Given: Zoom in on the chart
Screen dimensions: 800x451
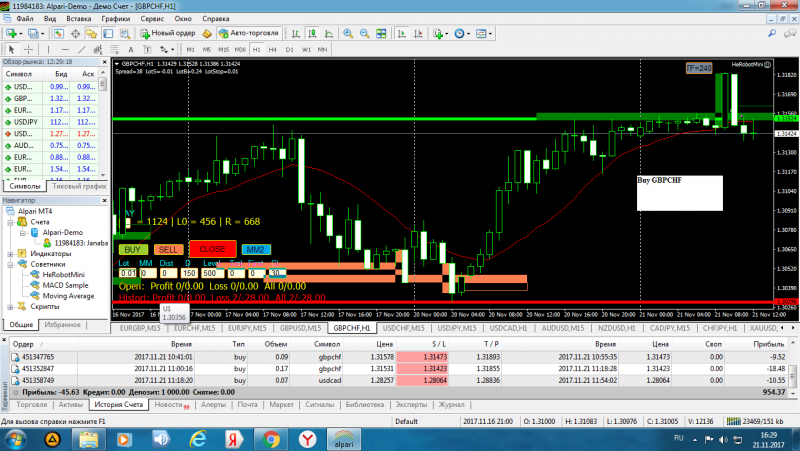Looking at the screenshot, I should pyautogui.click(x=348, y=34).
